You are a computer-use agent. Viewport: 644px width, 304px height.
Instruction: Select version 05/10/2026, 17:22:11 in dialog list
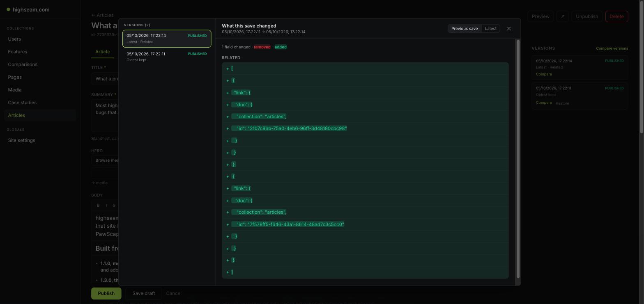(167, 57)
